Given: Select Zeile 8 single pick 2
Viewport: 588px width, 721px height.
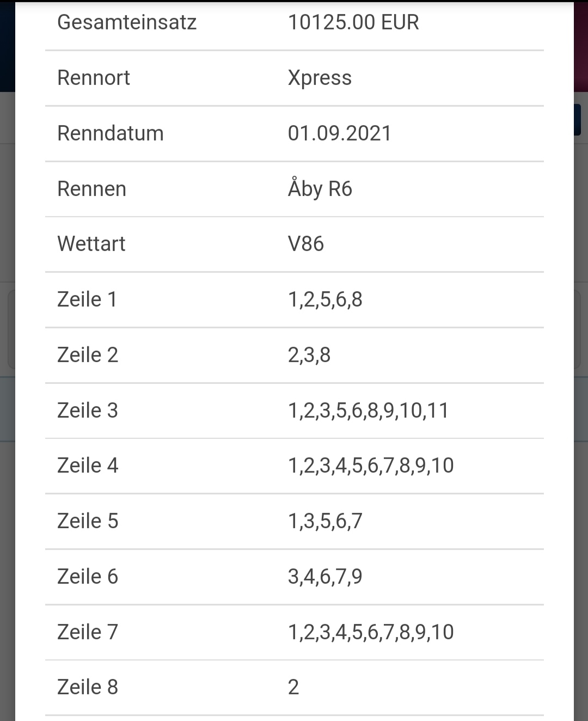Looking at the screenshot, I should pos(293,687).
